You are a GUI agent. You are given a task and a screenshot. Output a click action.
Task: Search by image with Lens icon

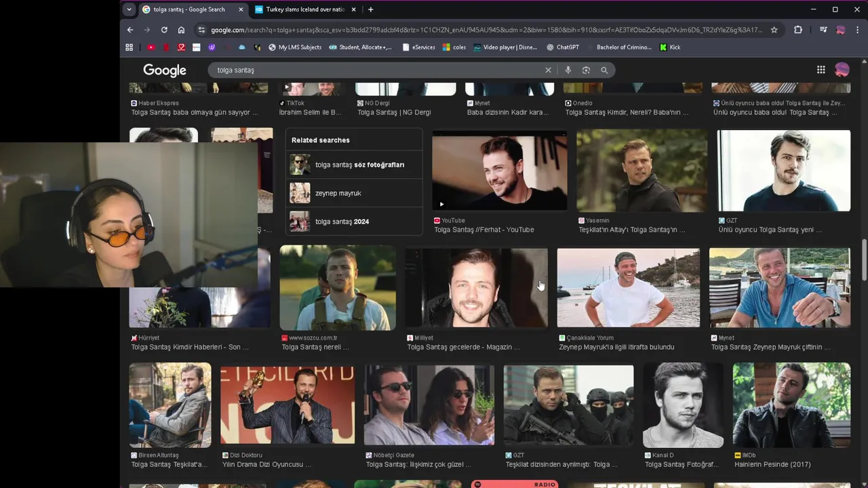586,70
